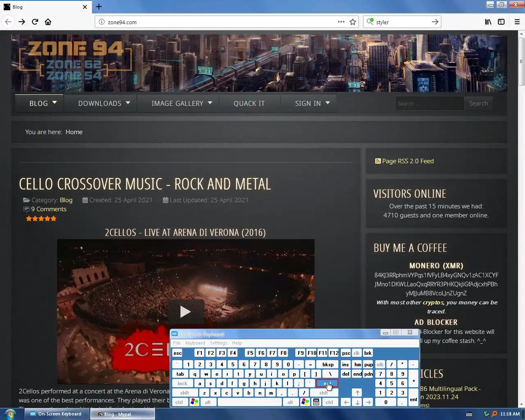525x420 pixels.
Task: Toggle the nlk num lock key
Action: click(x=380, y=364)
